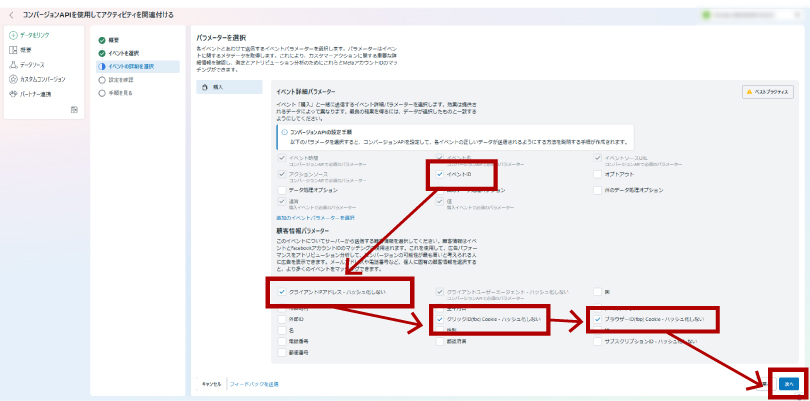This screenshot has width=810, height=401.
Task: Enable the サブスクリプションID checkbox
Action: pyautogui.click(x=597, y=341)
